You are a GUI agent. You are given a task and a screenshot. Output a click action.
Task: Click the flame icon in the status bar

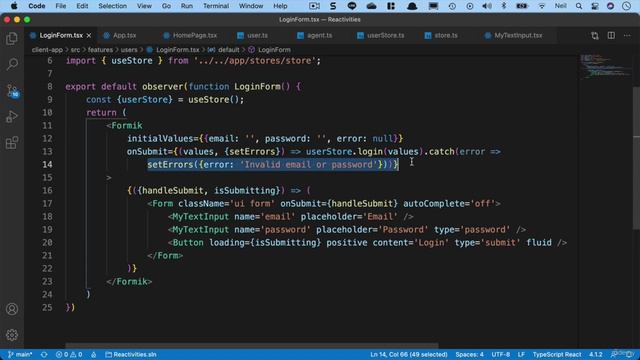click(x=93, y=354)
